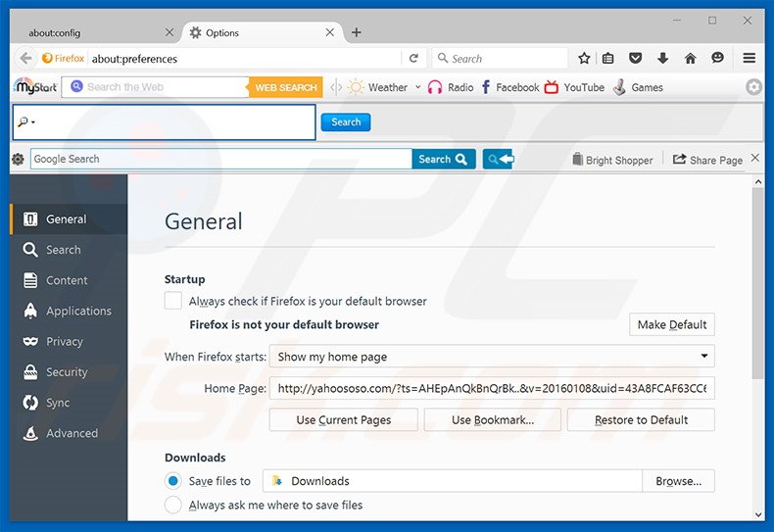Viewport: 774px width, 532px height.
Task: Click Restore to Default button
Action: pos(641,420)
